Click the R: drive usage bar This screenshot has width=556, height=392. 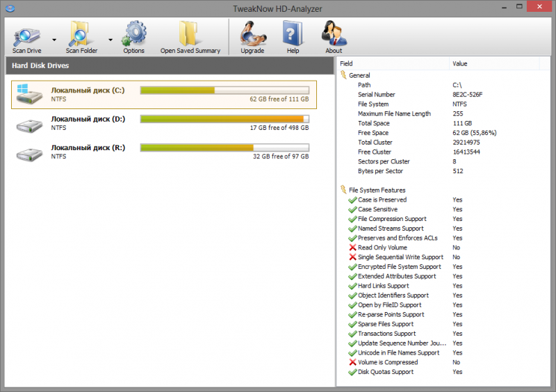(x=224, y=147)
